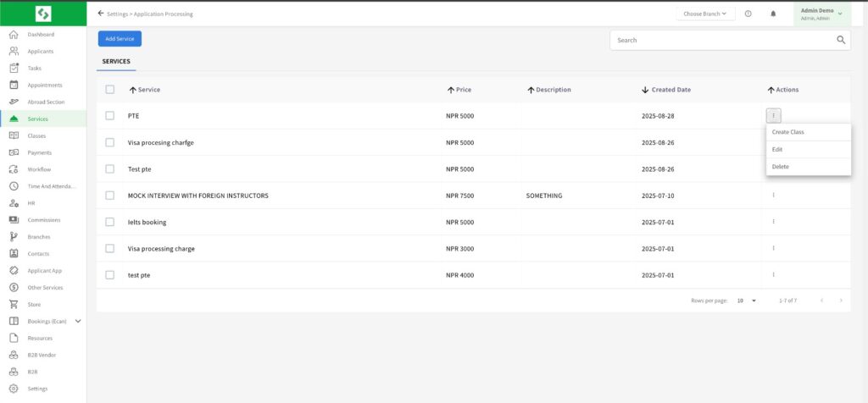Open the Settings gear icon in sidebar
The image size is (868, 403).
click(14, 389)
